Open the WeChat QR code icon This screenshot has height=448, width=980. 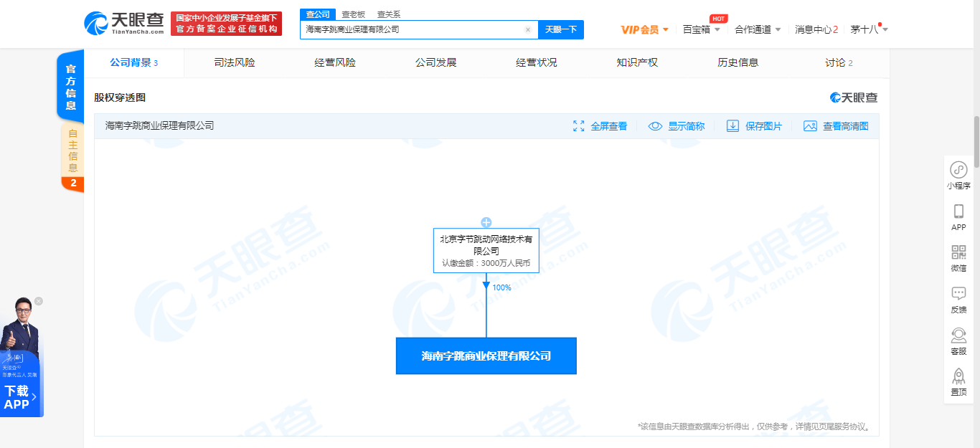[958, 252]
